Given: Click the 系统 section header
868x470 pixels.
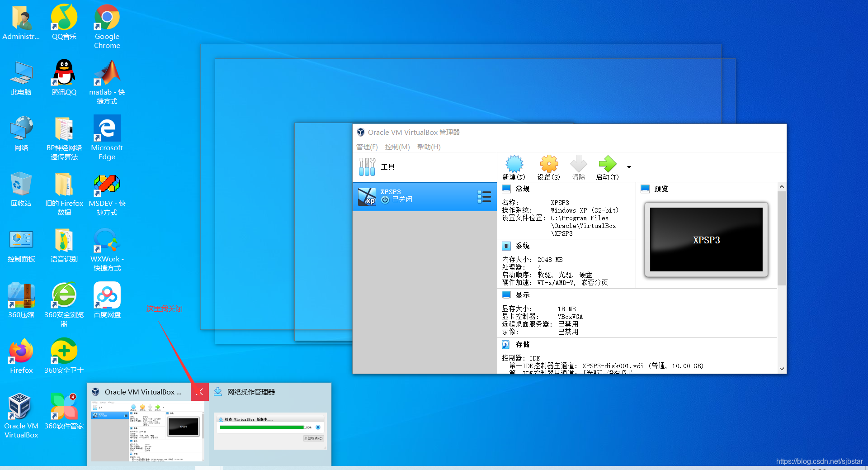Looking at the screenshot, I should pos(522,246).
